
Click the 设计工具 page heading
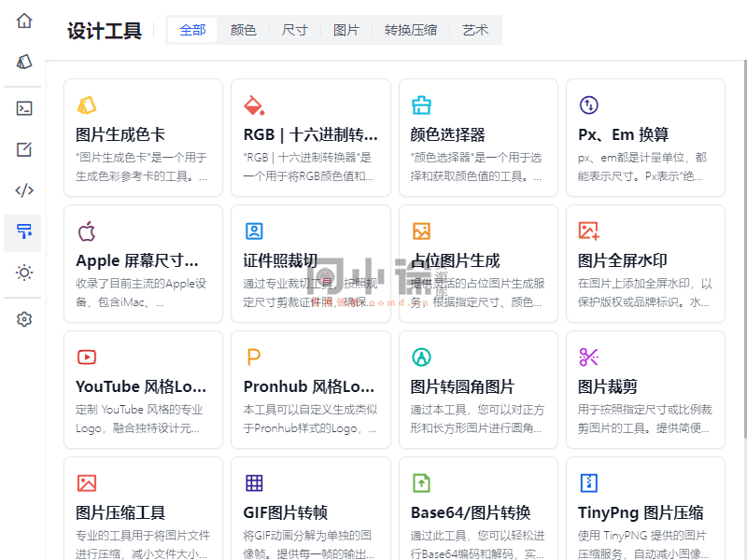(x=105, y=31)
